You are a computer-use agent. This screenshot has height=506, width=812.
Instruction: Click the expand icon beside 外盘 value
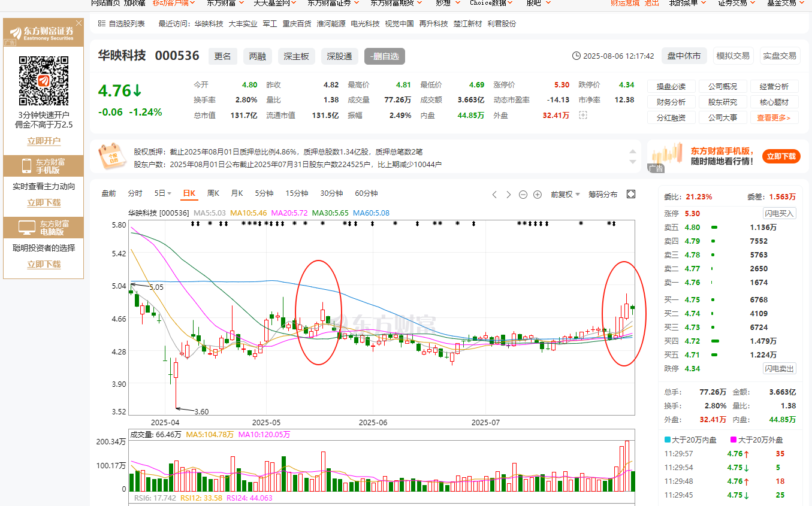coord(583,115)
